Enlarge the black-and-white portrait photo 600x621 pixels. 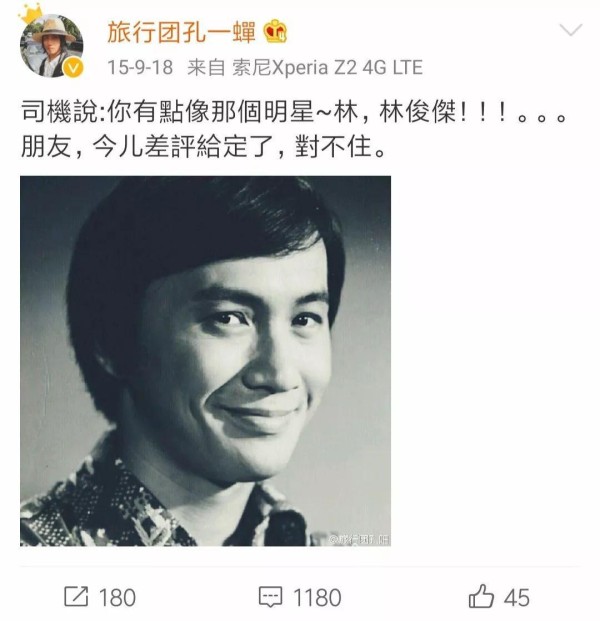[x=205, y=361]
